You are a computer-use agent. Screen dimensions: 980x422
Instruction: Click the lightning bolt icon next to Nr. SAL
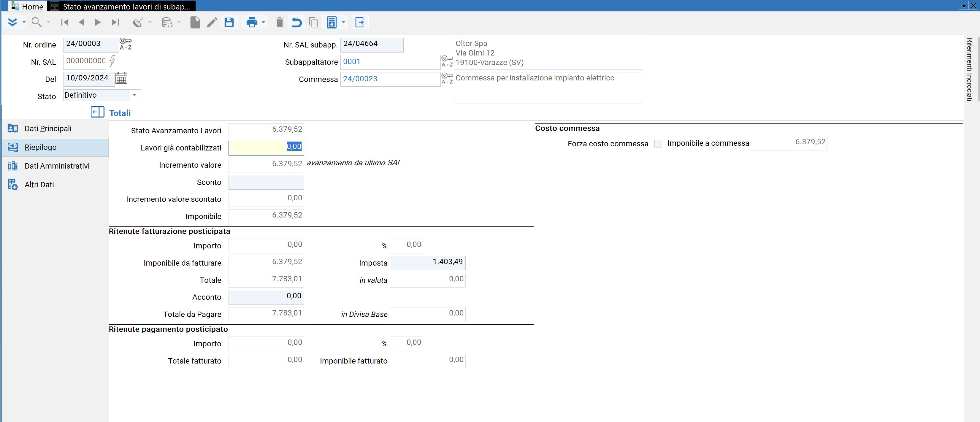tap(112, 61)
